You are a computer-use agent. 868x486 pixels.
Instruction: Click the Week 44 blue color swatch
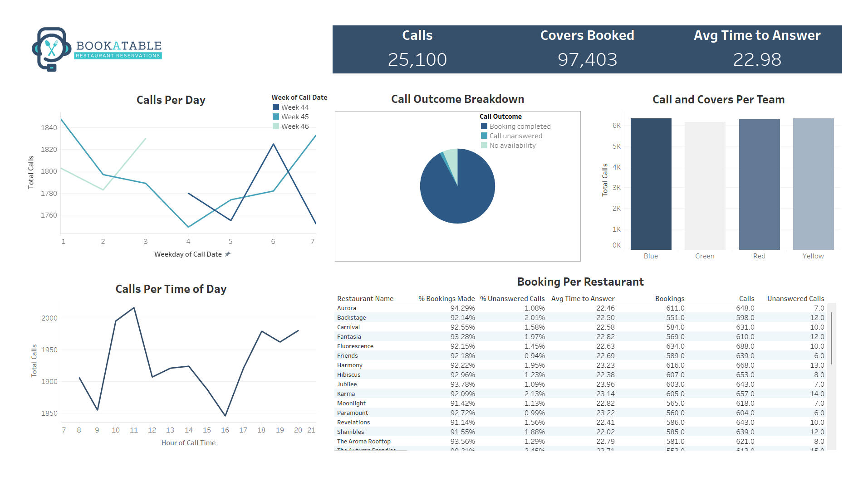point(275,107)
